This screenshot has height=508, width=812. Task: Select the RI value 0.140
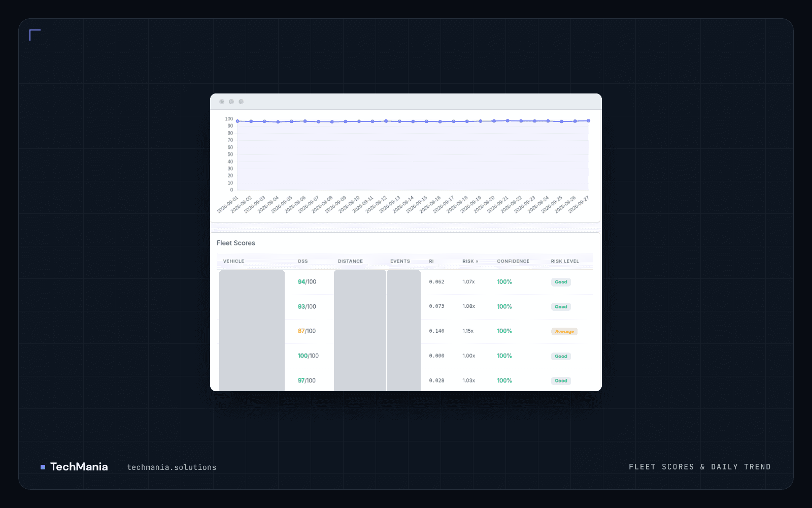tap(436, 331)
